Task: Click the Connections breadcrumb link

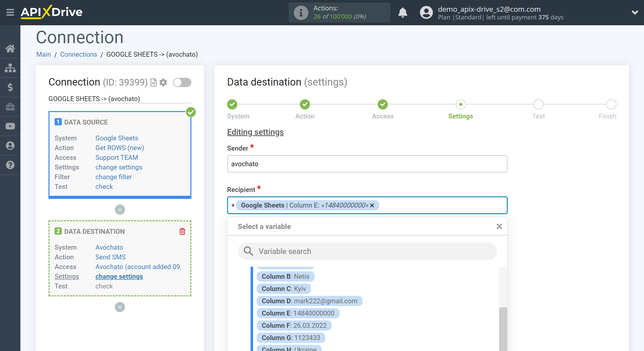Action: 79,54
